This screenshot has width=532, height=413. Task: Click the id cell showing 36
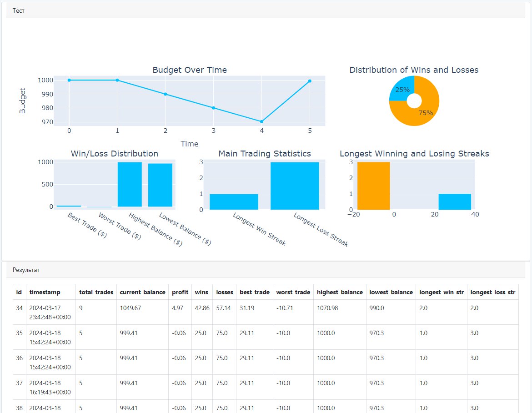coord(19,358)
